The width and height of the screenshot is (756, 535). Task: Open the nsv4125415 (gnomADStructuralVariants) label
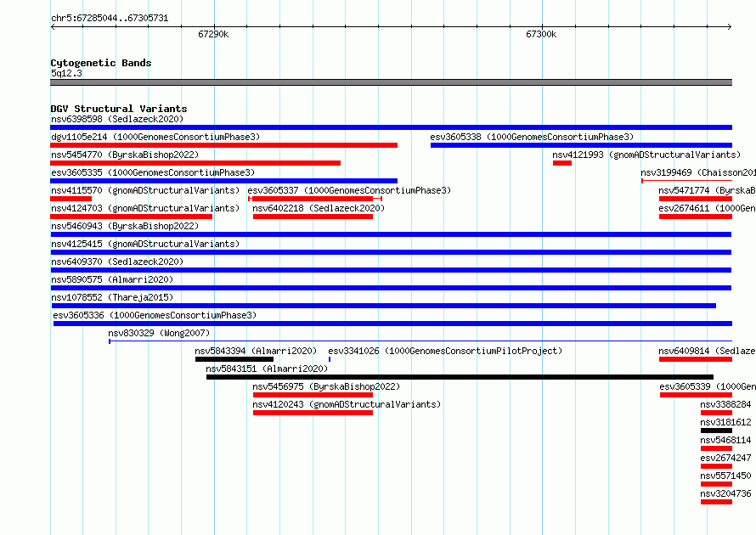(145, 244)
